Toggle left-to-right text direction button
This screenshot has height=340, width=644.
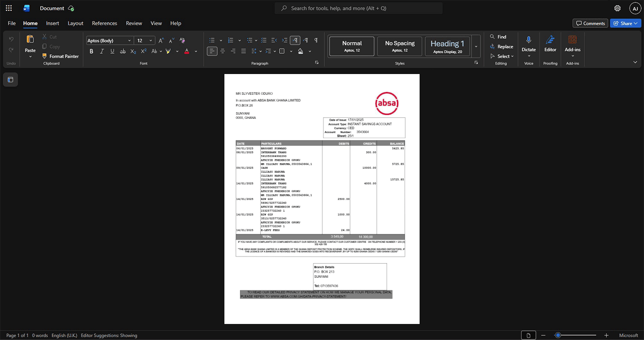(295, 41)
